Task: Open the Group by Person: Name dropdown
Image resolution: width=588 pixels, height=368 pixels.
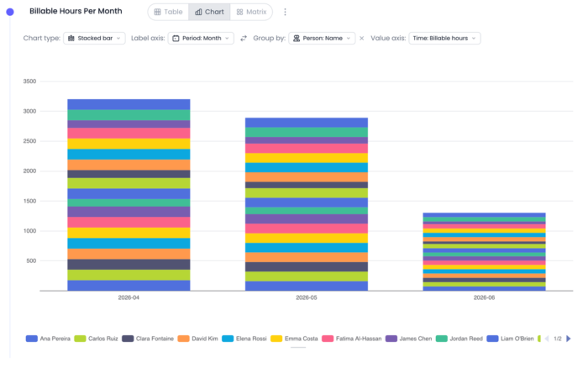Action: 322,39
